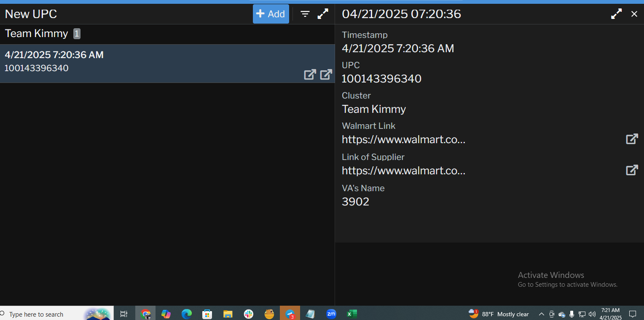Click the Timestamp value in detail panel
Screen dimensions: 644x320
point(398,48)
